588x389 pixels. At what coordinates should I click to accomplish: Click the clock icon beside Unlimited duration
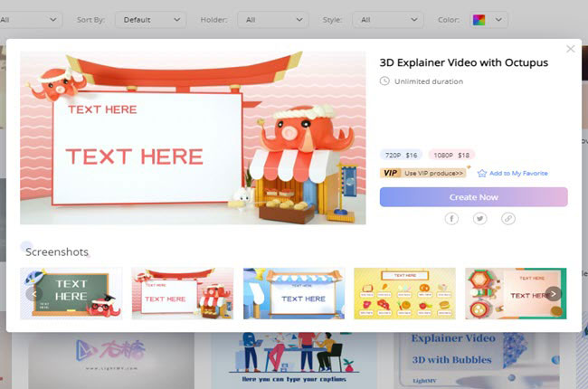pyautogui.click(x=384, y=81)
